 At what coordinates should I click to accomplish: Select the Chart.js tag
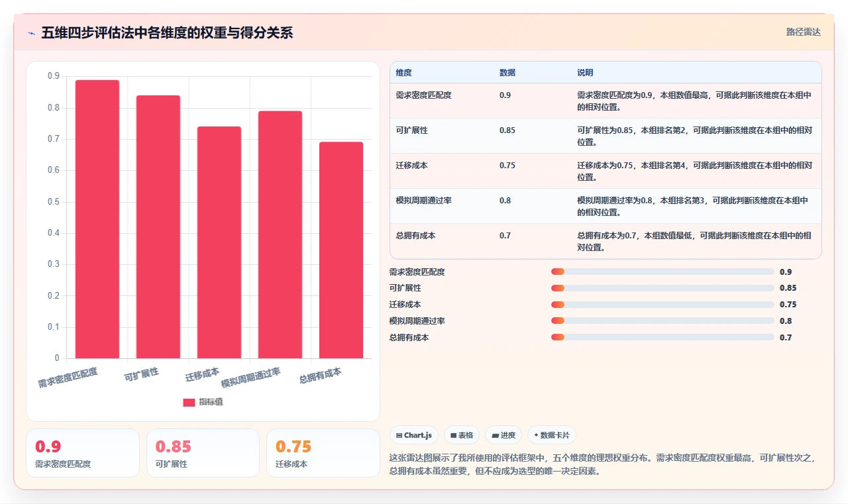pyautogui.click(x=414, y=435)
